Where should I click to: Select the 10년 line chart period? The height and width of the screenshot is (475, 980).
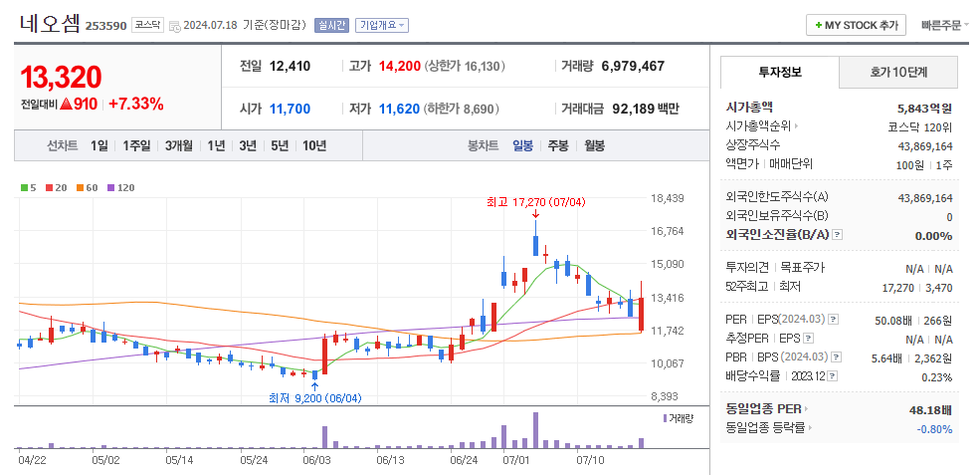click(314, 145)
